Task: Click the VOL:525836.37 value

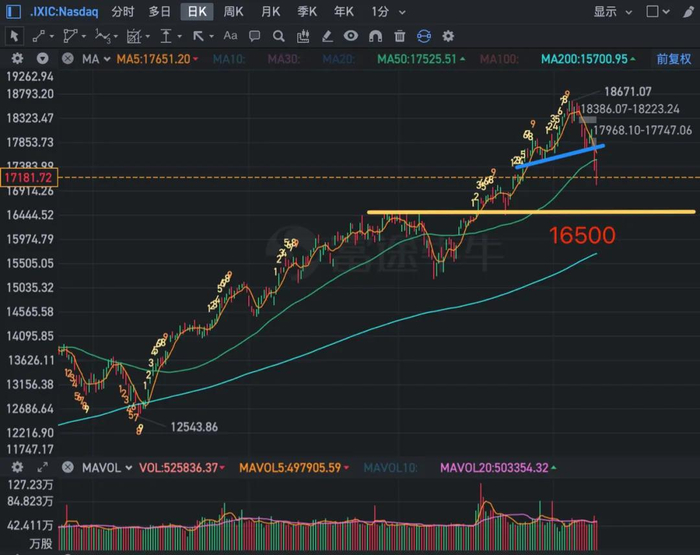Action: (x=181, y=468)
